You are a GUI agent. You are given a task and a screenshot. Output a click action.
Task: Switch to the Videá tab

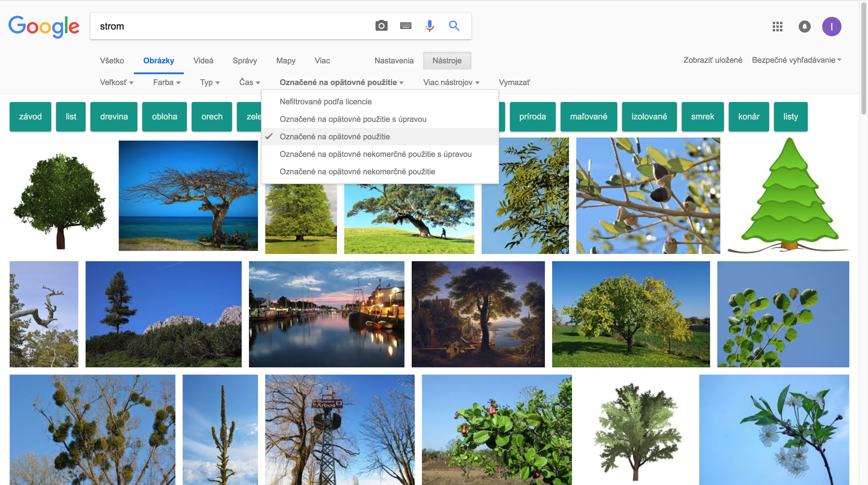[203, 61]
